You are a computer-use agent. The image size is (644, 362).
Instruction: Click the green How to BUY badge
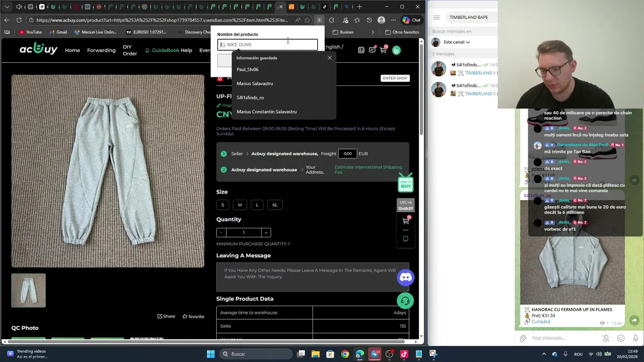(x=406, y=184)
